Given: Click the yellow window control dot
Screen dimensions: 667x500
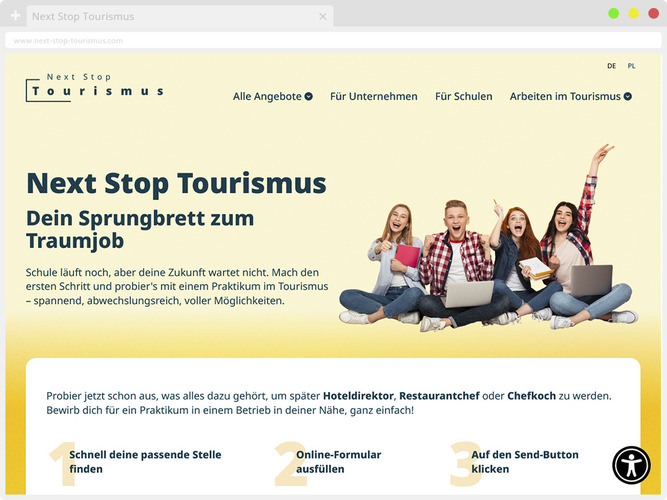Looking at the screenshot, I should [x=633, y=14].
